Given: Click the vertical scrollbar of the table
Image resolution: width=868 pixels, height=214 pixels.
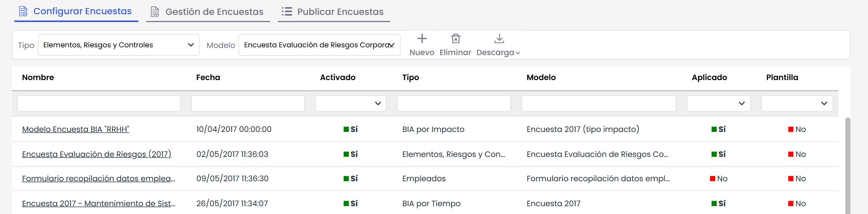Looking at the screenshot, I should (848, 165).
